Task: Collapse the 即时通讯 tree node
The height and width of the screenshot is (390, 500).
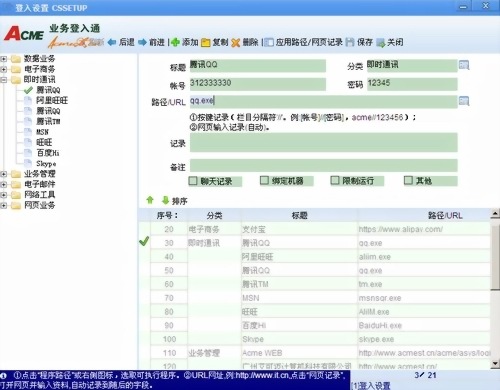Action: [x=4, y=80]
